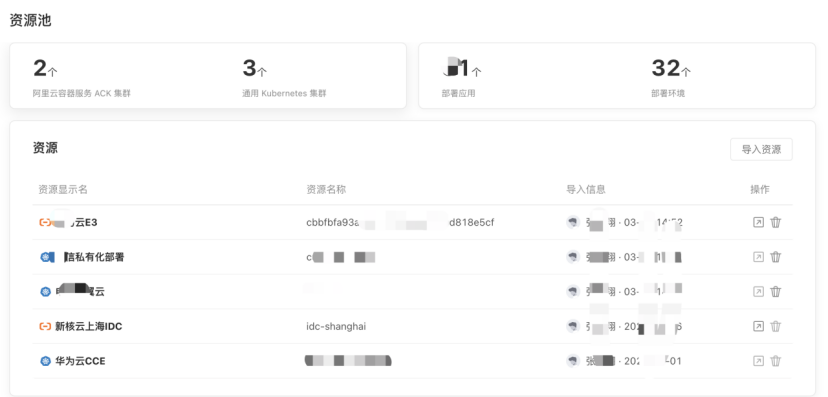This screenshot has width=828, height=397.
Task: Click the 导入资源 button
Action: [x=761, y=149]
